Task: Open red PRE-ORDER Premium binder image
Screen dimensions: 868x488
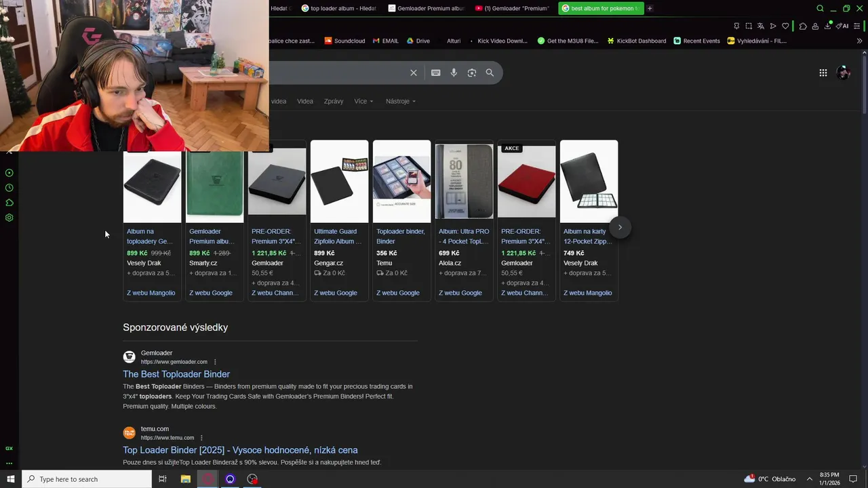Action: [x=526, y=182]
